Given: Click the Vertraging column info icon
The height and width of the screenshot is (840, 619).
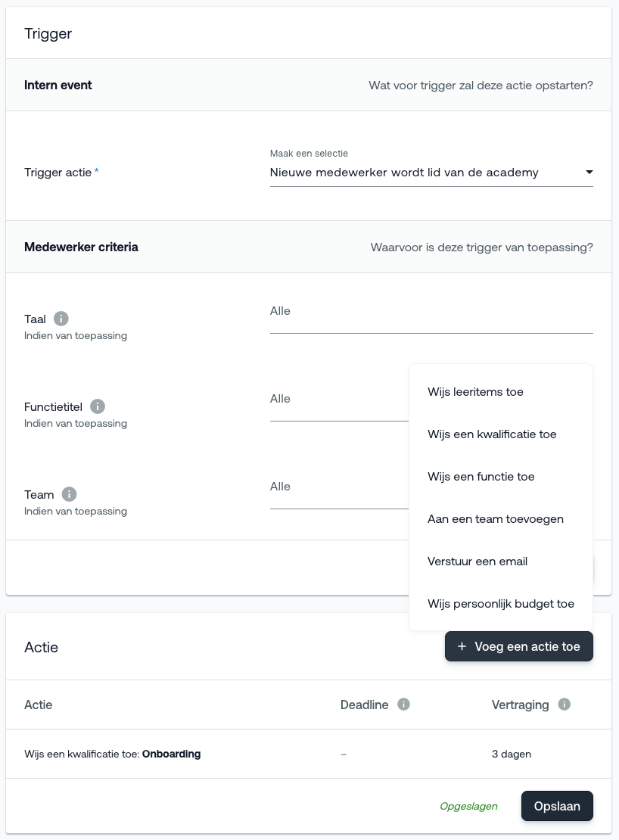Looking at the screenshot, I should click(x=564, y=705).
